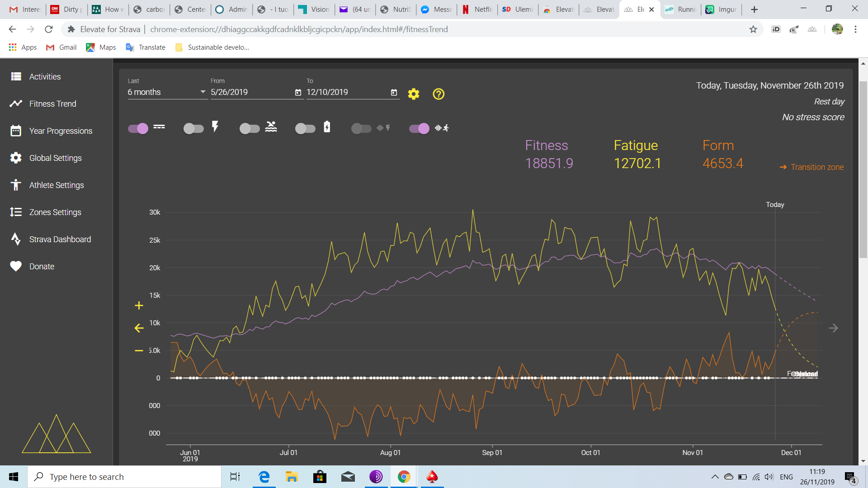The image size is (868, 488).
Task: Disable the training zones toggle
Action: 138,128
